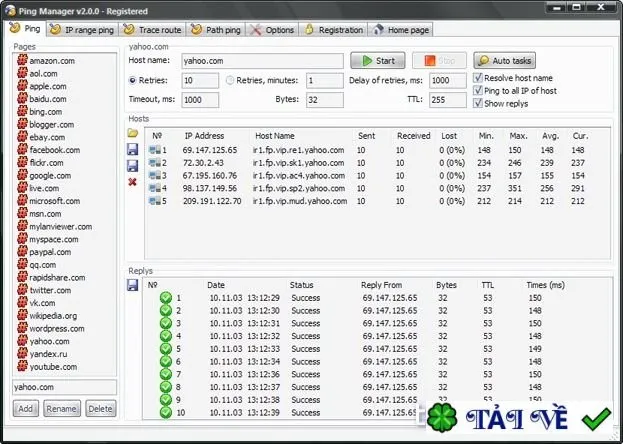
Task: Select twitter.com in the Pages list
Action: click(50, 290)
